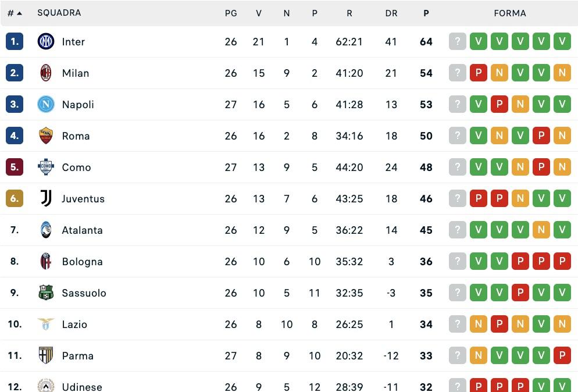The width and height of the screenshot is (578, 392).
Task: Select the FORMA column header
Action: click(x=510, y=13)
